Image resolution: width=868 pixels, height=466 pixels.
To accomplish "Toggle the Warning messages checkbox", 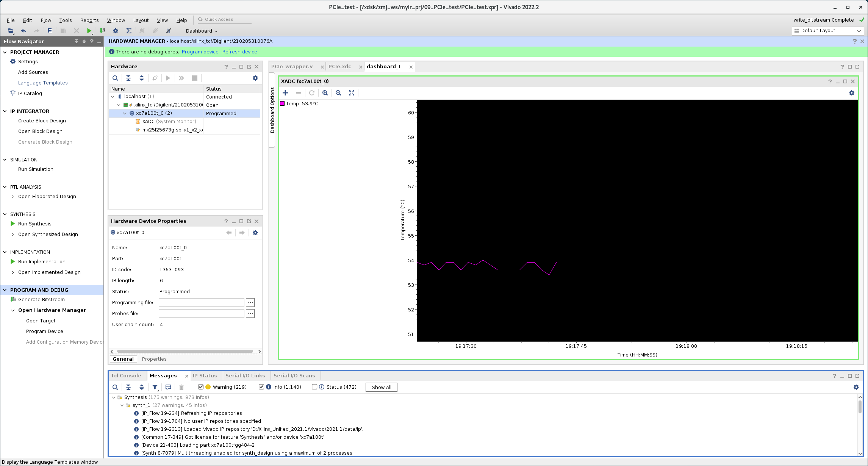I will point(201,387).
